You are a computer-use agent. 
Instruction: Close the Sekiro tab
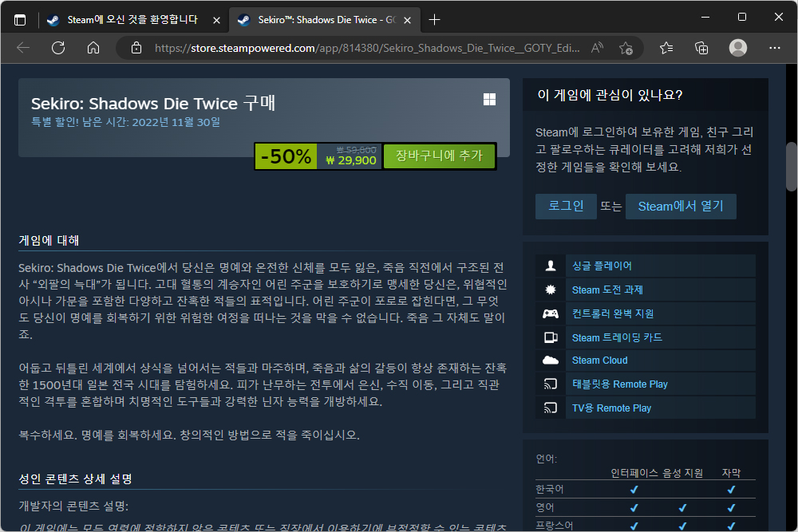(x=407, y=21)
